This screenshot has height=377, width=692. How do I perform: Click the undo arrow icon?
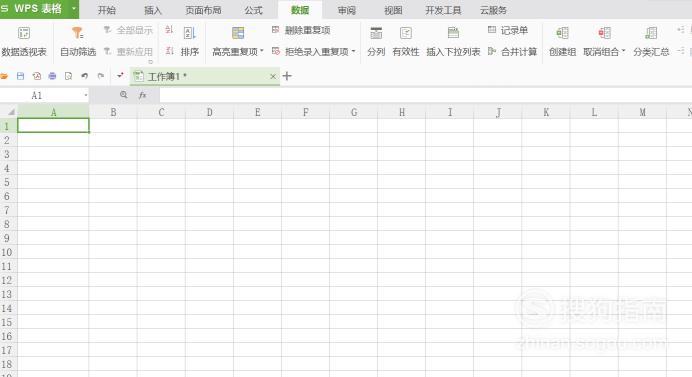pyautogui.click(x=84, y=76)
